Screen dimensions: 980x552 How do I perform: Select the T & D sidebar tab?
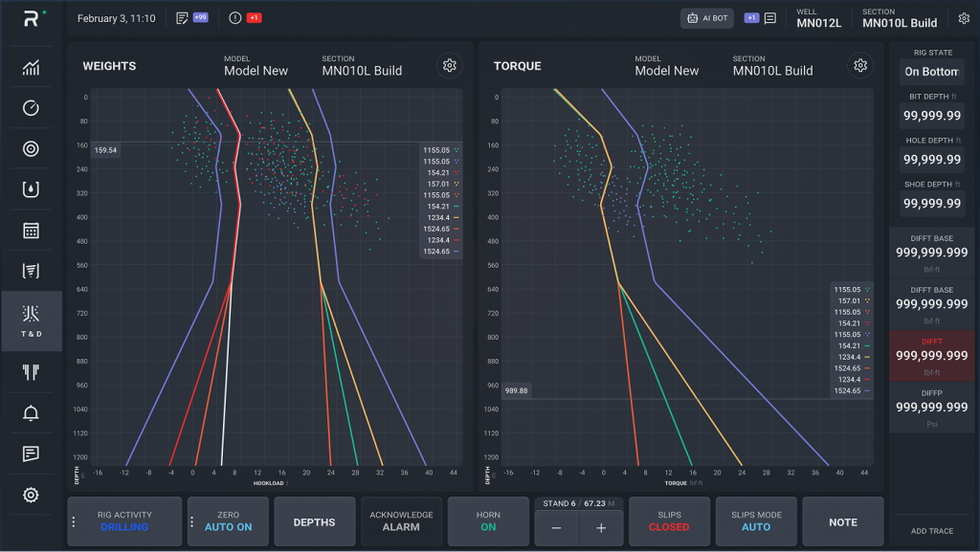[x=32, y=320]
